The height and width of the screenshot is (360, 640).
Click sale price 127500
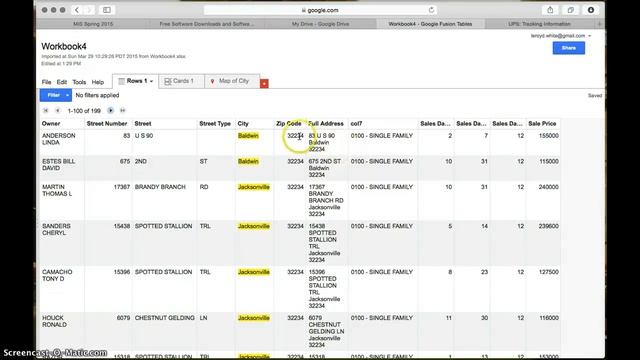tap(549, 272)
